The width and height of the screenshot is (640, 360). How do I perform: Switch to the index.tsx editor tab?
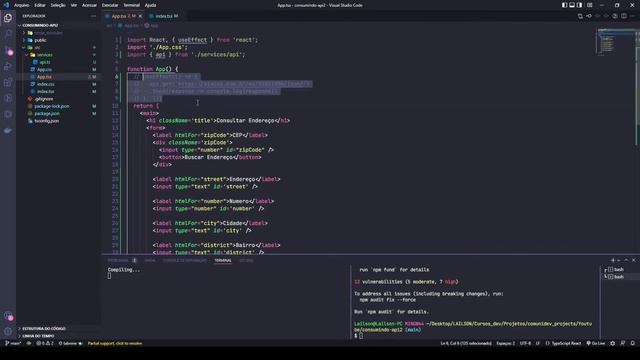(x=164, y=16)
